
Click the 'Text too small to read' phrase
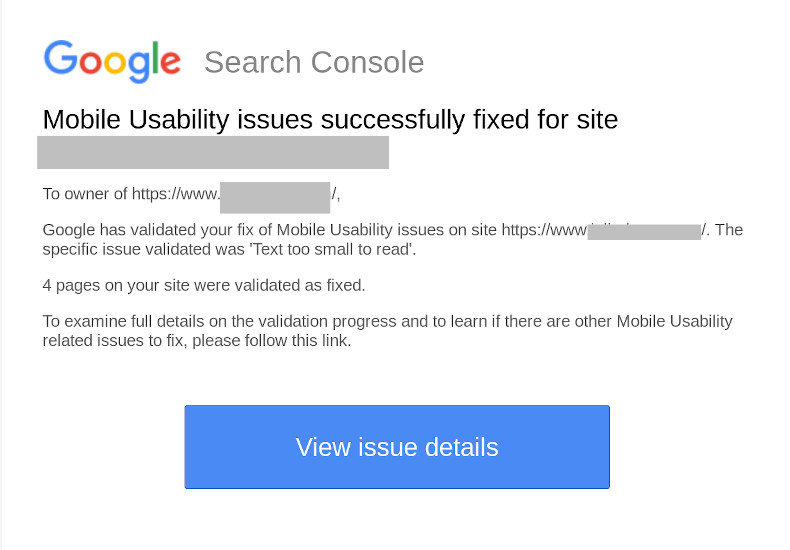coord(333,249)
